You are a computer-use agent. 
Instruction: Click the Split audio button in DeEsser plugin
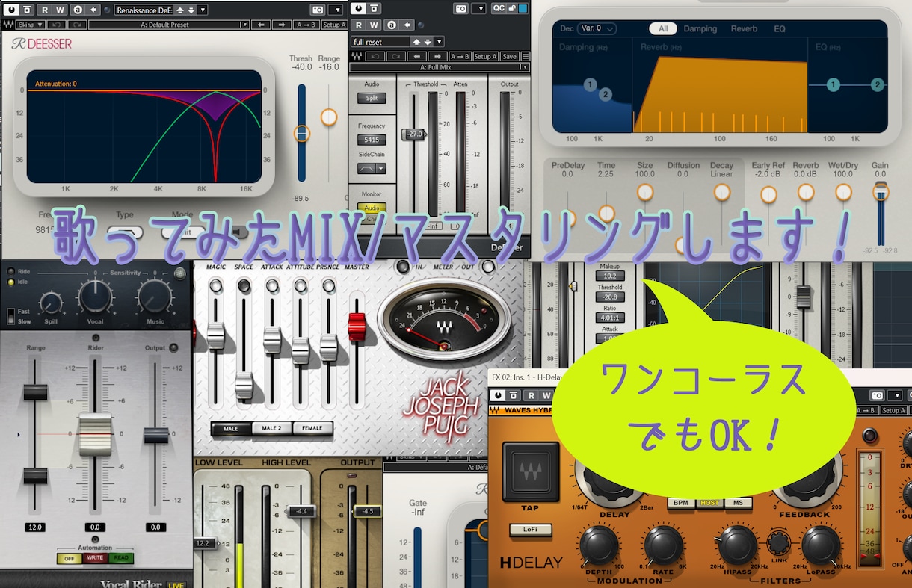(372, 98)
